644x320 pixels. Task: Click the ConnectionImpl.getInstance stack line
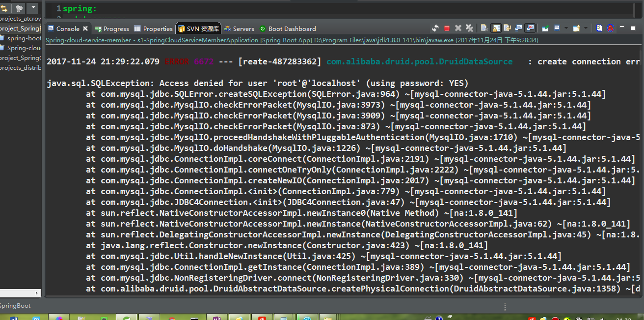pyautogui.click(x=358, y=267)
